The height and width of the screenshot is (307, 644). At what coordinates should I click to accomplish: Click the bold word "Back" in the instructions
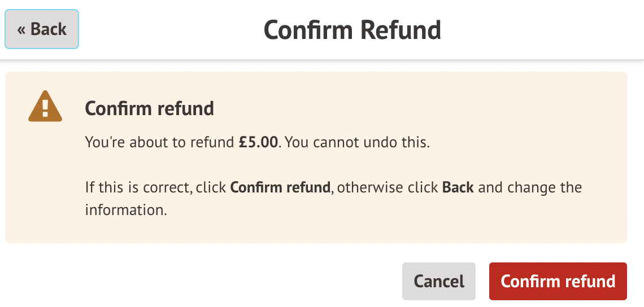pos(458,187)
